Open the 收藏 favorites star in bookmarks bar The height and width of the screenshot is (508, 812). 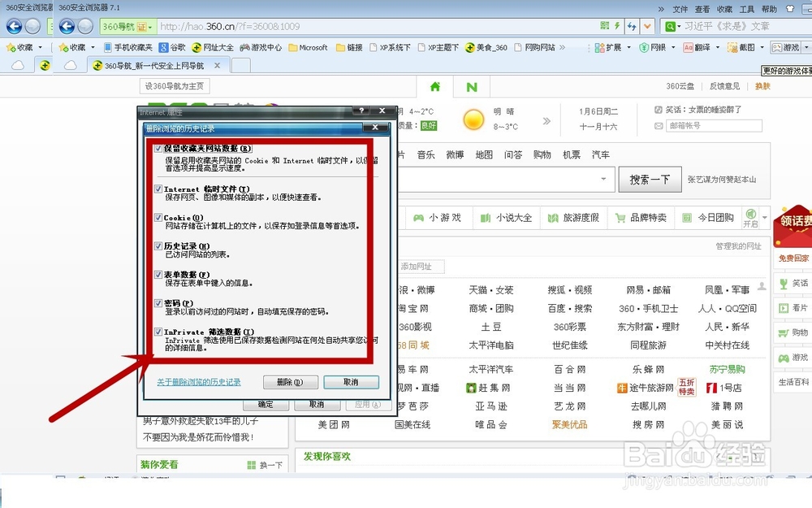coord(72,47)
